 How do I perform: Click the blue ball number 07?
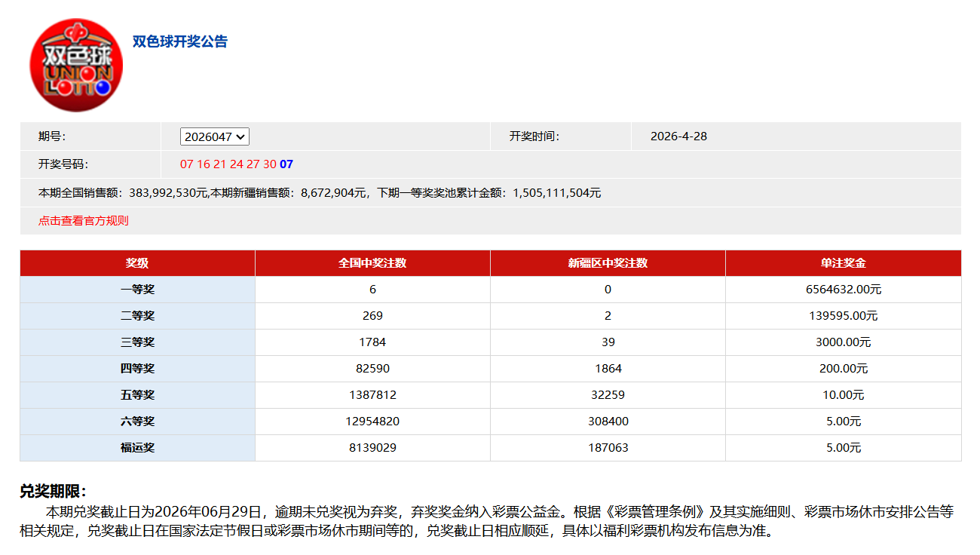pyautogui.click(x=286, y=164)
